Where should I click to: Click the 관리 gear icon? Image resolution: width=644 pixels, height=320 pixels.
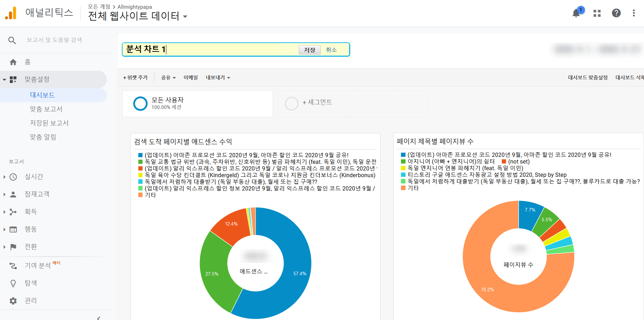coord(13,301)
